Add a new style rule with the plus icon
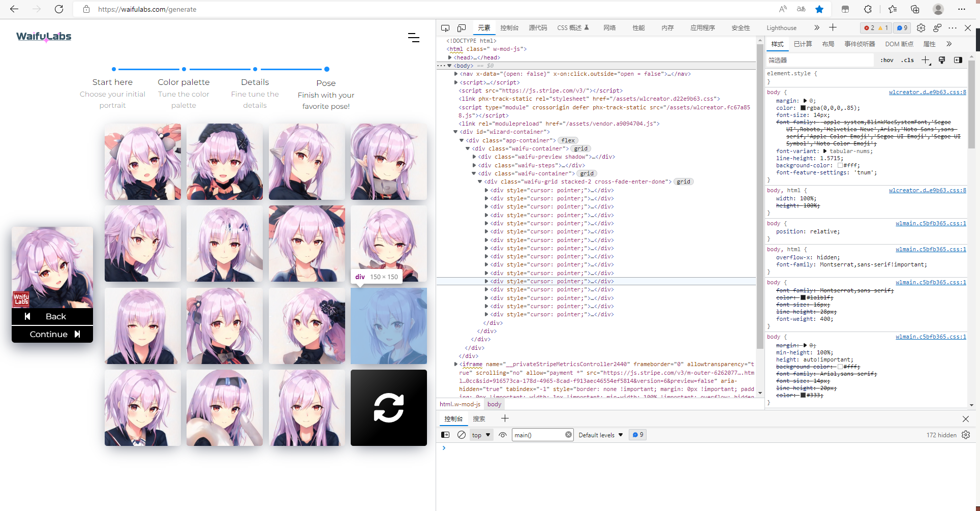 [926, 60]
